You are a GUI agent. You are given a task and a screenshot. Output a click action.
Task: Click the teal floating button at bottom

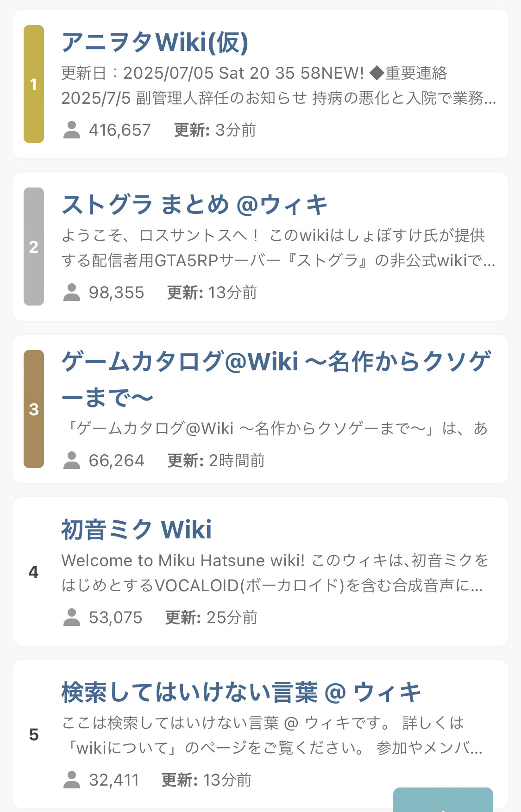click(x=443, y=800)
